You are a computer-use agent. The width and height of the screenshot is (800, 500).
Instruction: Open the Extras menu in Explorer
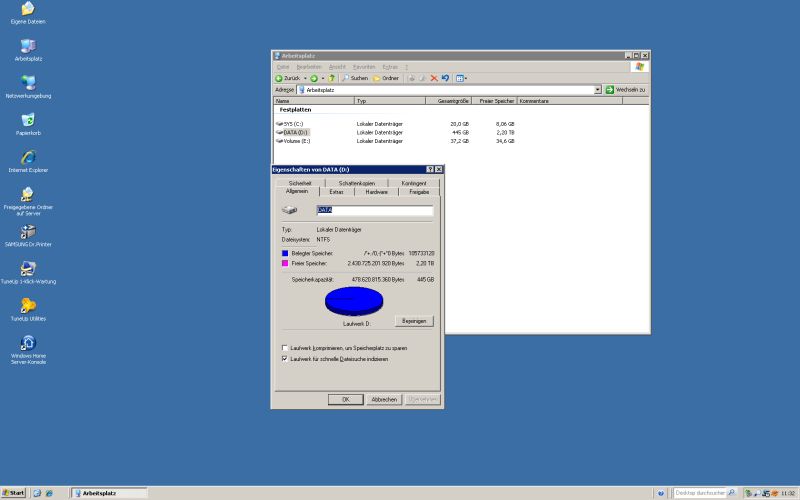click(x=390, y=67)
